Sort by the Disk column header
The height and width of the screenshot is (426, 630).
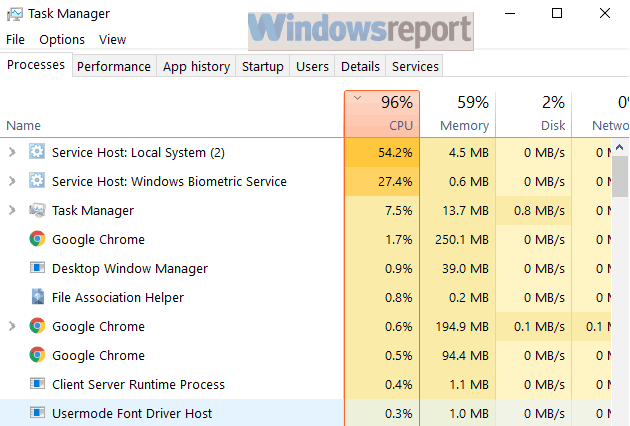tap(534, 114)
